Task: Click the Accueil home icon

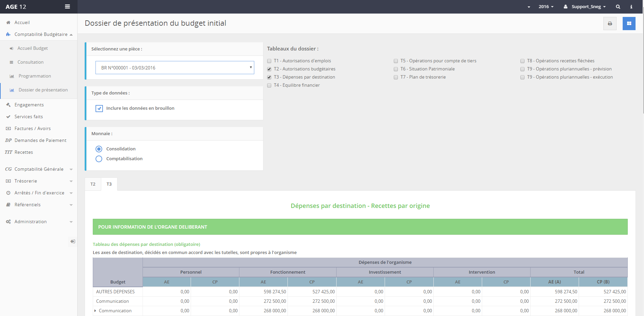Action: 8,23
